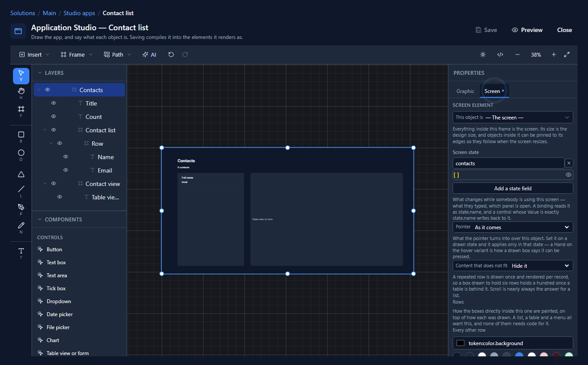Select the arrow Select tool (V)
This screenshot has width=588, height=365.
(x=21, y=76)
